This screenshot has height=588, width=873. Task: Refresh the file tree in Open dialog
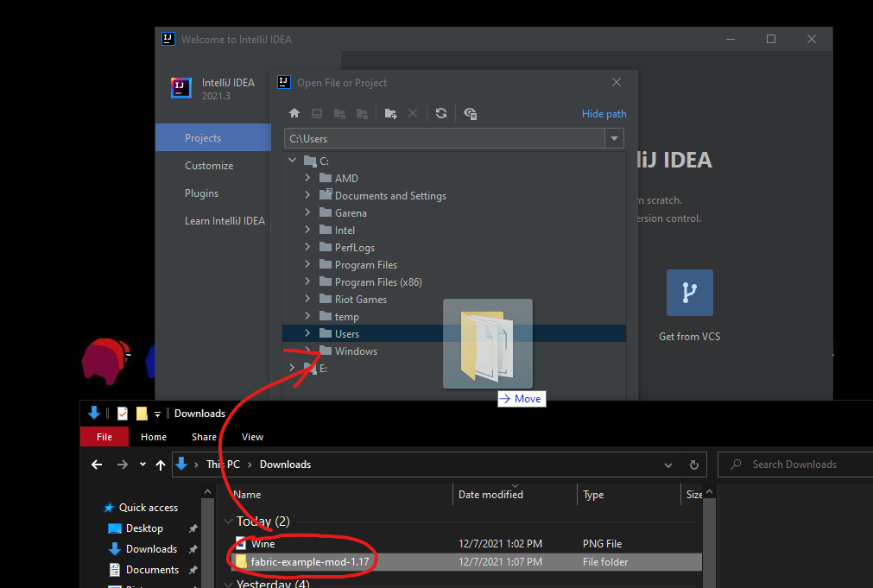441,114
